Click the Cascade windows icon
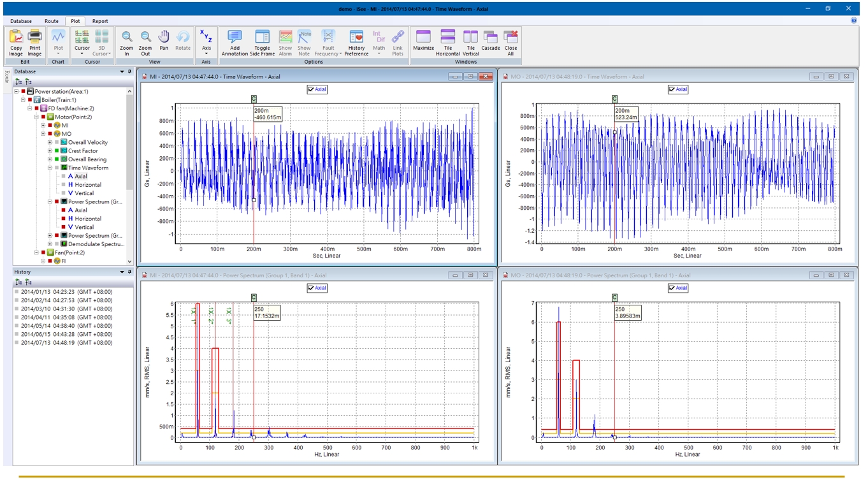 (490, 38)
